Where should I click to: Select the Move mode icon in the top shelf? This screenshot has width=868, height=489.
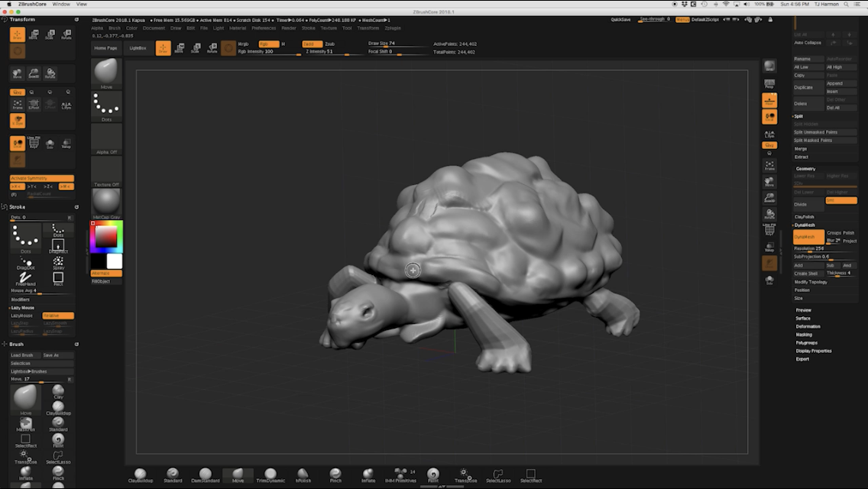180,48
